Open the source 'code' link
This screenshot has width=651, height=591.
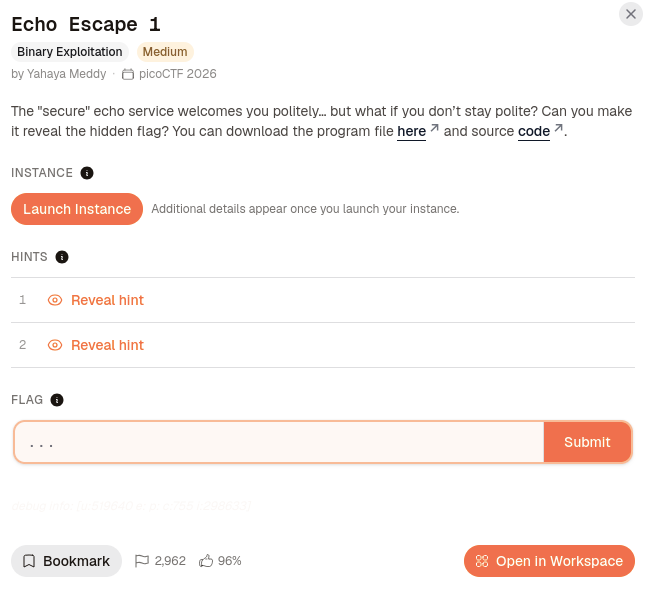pos(534,131)
